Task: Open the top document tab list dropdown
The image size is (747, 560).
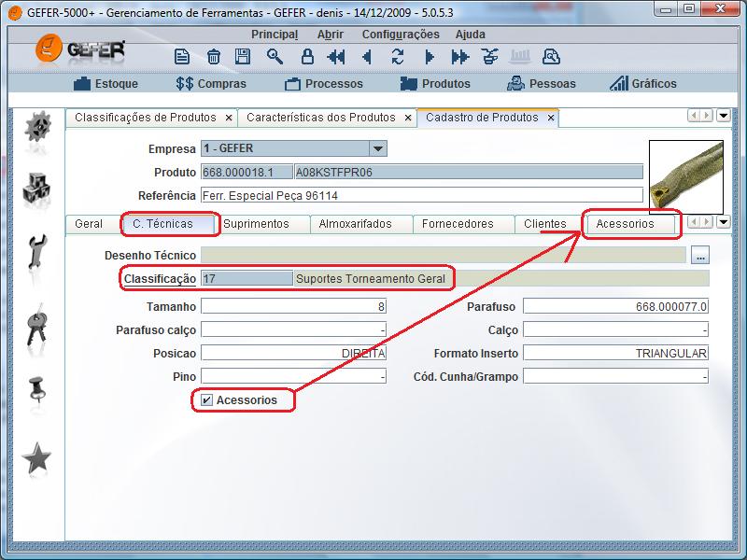Action: click(x=724, y=116)
